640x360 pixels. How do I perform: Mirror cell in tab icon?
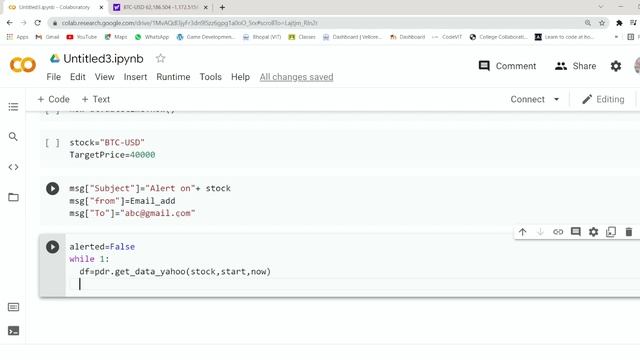pos(611,232)
